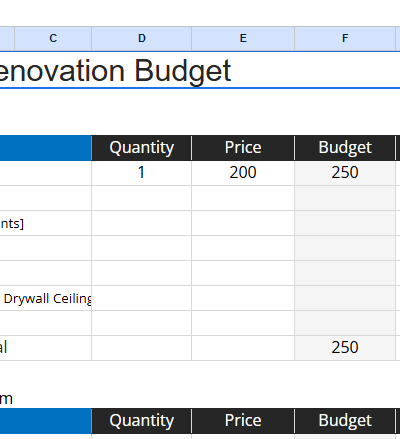Click the Drywall Ceiling cell
The image size is (400, 439).
click(x=46, y=298)
